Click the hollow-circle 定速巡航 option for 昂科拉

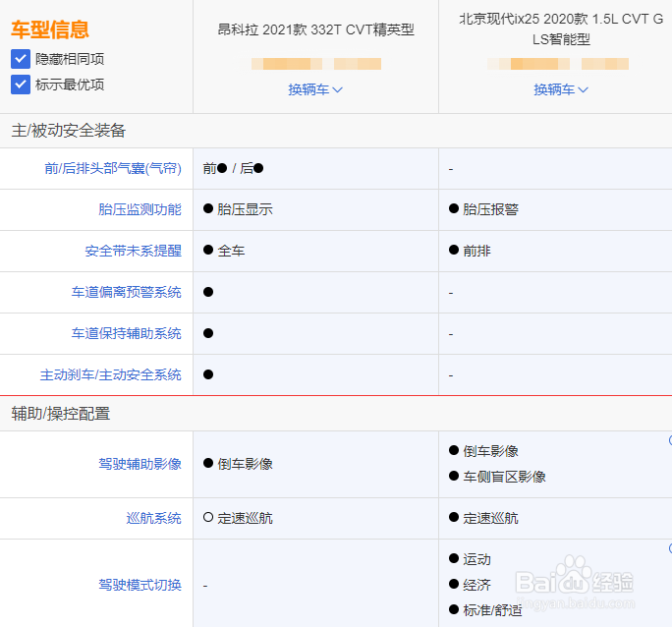click(x=238, y=518)
